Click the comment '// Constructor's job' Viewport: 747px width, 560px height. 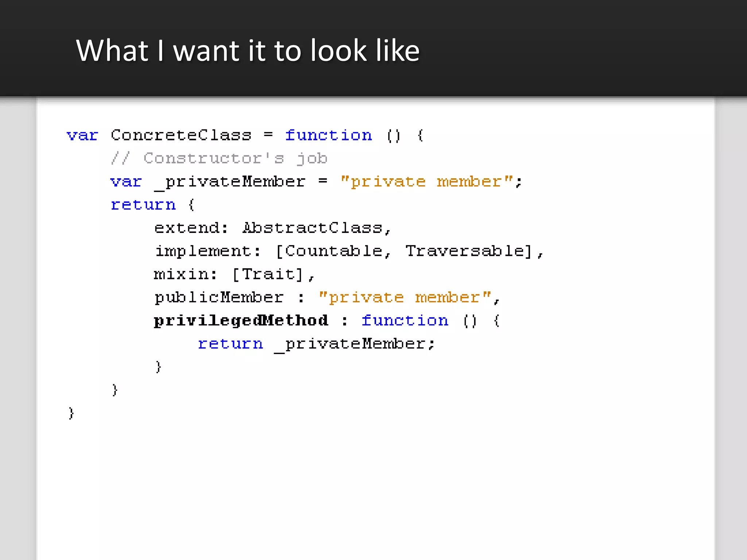(x=219, y=159)
